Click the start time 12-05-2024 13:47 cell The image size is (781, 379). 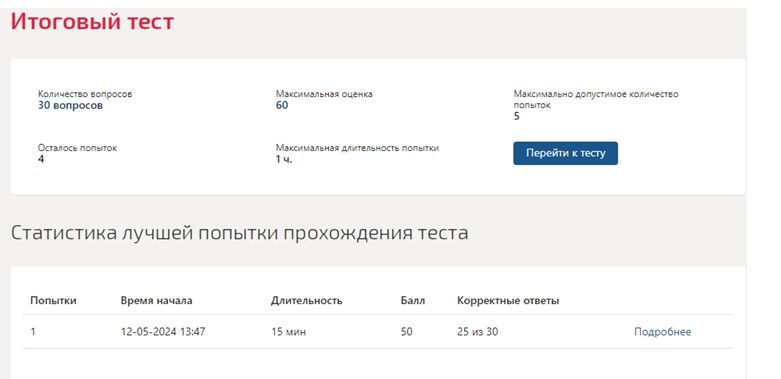[x=163, y=332]
